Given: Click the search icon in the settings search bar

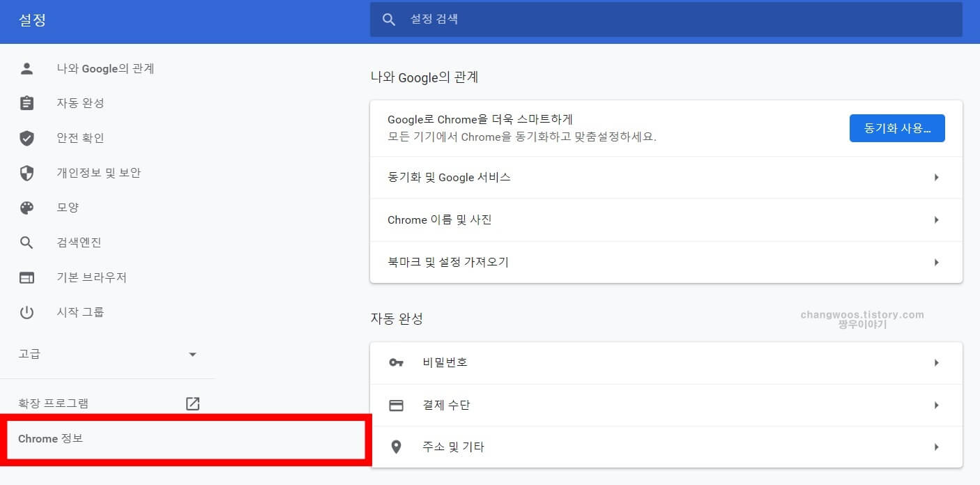Looking at the screenshot, I should 389,20.
